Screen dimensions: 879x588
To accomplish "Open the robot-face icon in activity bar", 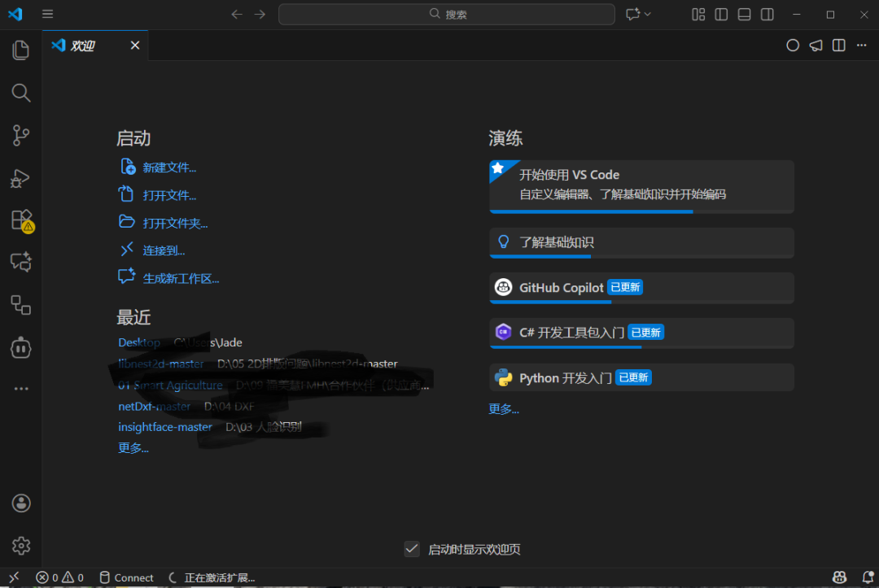I will pos(20,347).
